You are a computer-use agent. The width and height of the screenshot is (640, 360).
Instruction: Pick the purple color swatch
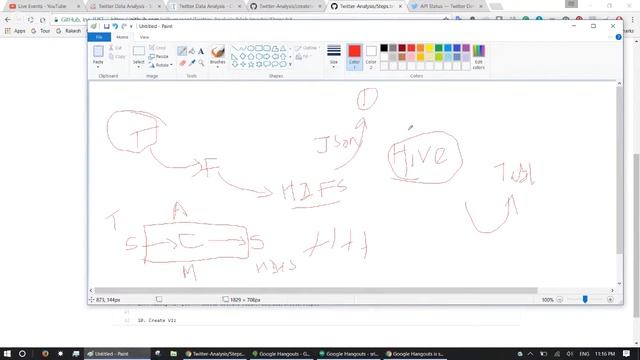[466, 48]
